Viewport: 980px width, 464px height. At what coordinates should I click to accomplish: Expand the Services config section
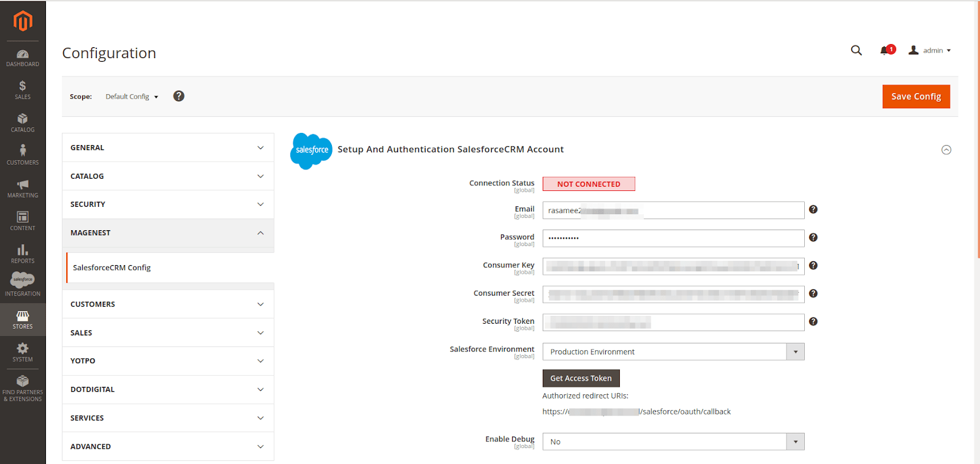coord(168,418)
